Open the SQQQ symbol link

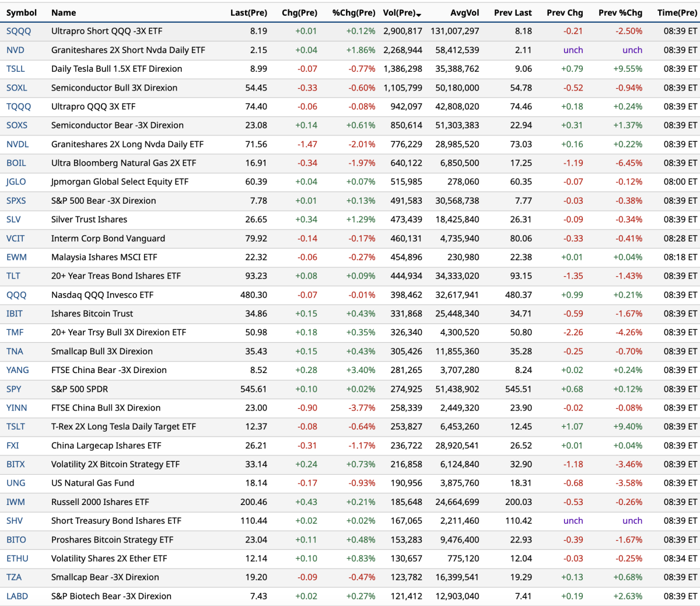[x=19, y=31]
